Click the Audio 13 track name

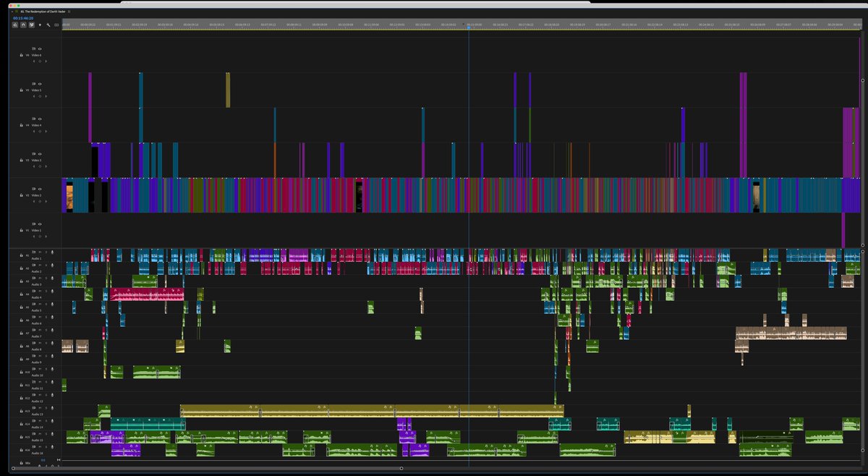click(37, 415)
